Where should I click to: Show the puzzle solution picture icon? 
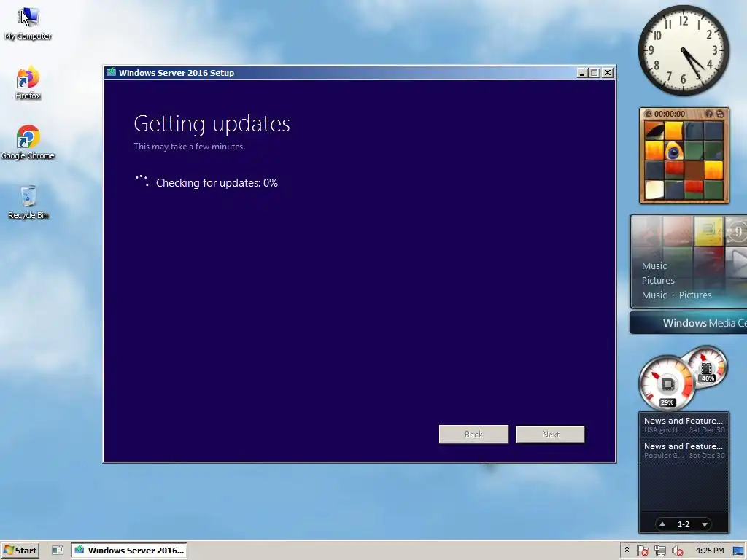(709, 114)
